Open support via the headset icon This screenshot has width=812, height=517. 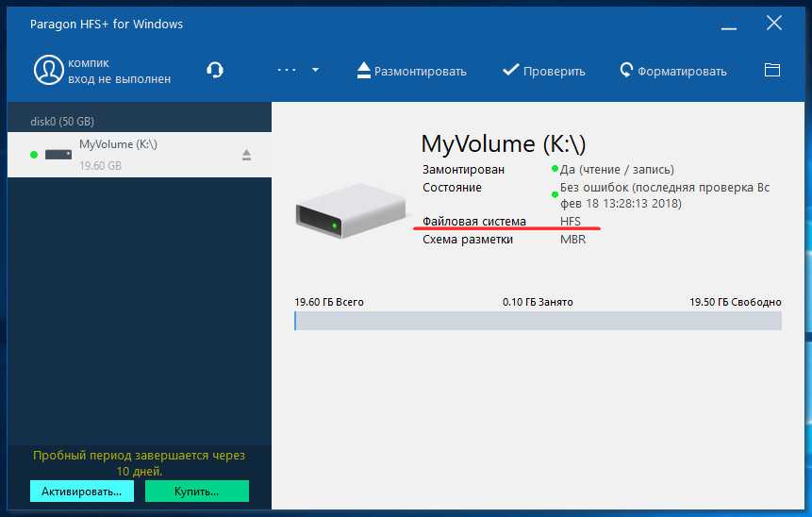pyautogui.click(x=215, y=71)
